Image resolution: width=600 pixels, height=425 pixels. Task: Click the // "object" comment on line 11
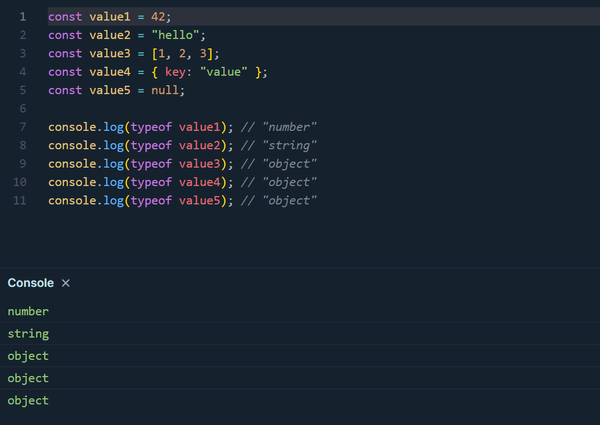click(x=279, y=200)
